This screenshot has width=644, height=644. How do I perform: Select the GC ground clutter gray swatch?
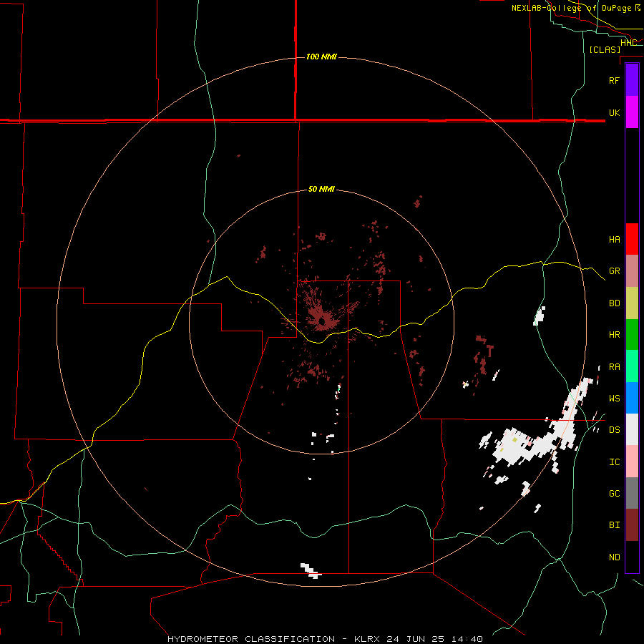click(632, 493)
